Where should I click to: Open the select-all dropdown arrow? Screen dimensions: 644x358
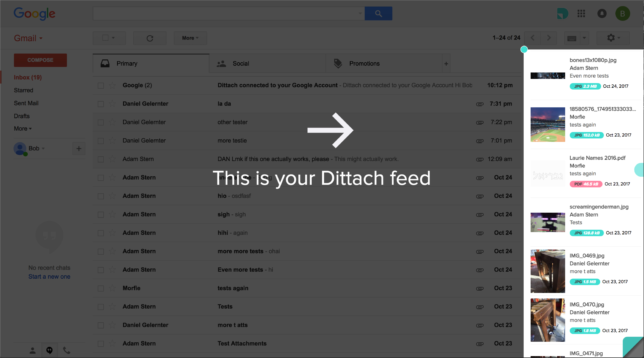[113, 38]
